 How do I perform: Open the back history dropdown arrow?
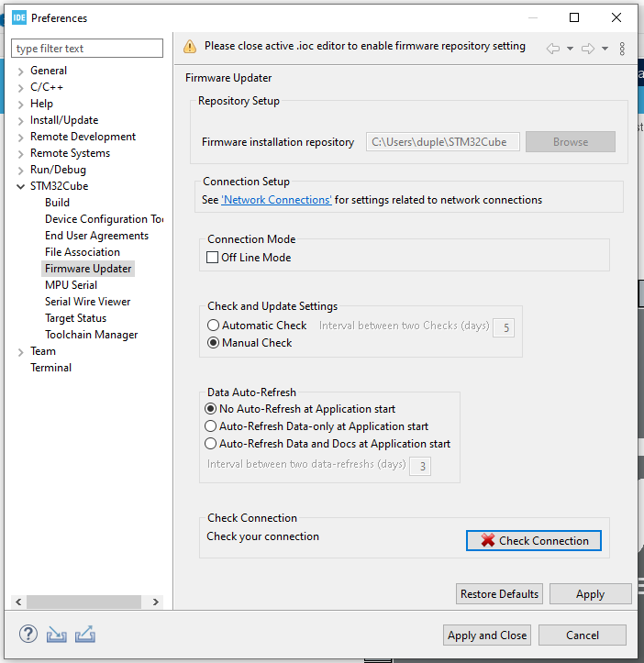(x=570, y=49)
